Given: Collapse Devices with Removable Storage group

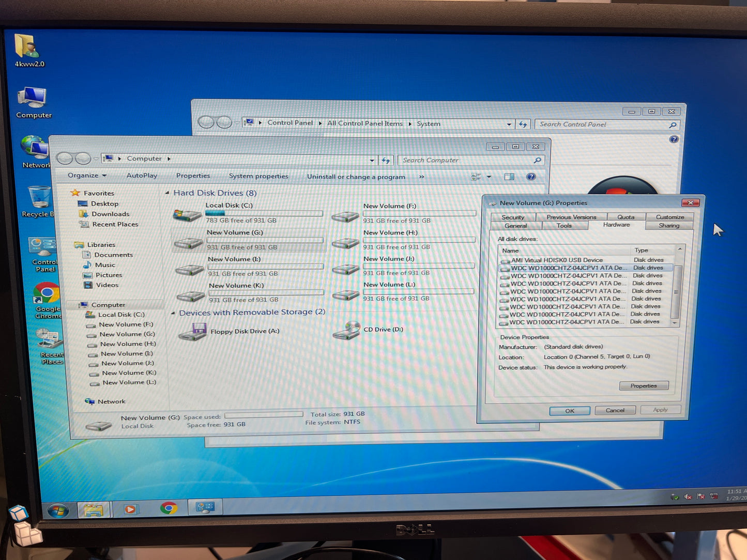Looking at the screenshot, I should pyautogui.click(x=173, y=313).
